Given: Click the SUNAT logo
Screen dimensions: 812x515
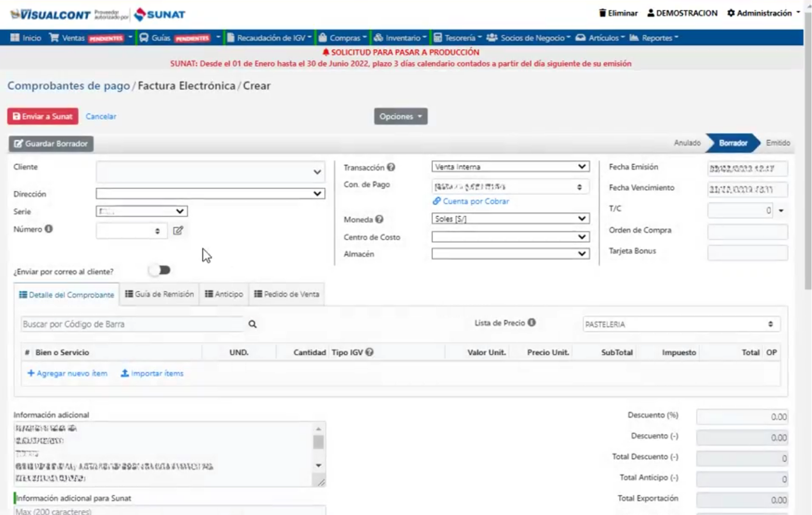Looking at the screenshot, I should point(160,14).
